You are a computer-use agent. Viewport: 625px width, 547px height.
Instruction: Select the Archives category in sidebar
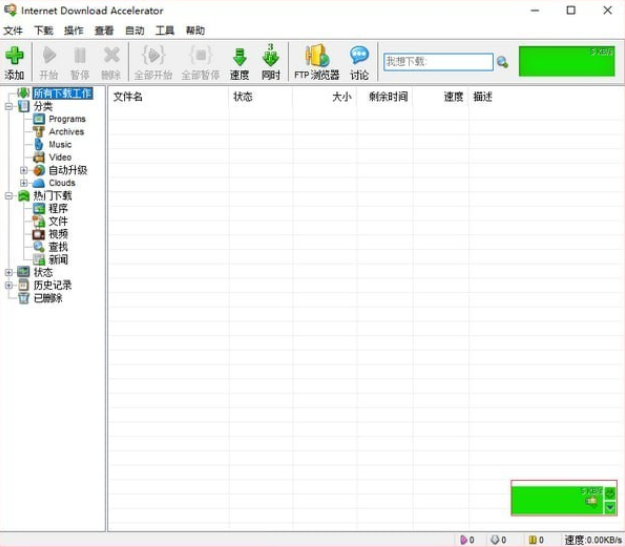pyautogui.click(x=66, y=132)
